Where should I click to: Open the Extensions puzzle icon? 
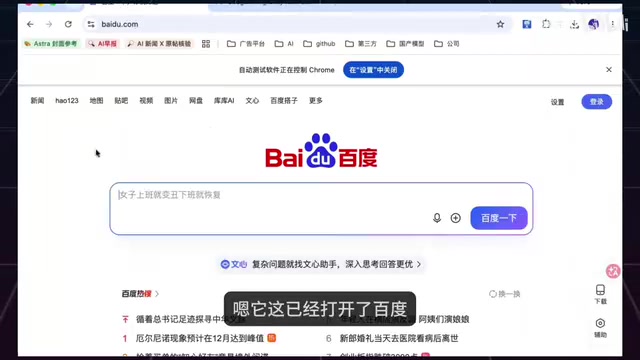[x=546, y=24]
